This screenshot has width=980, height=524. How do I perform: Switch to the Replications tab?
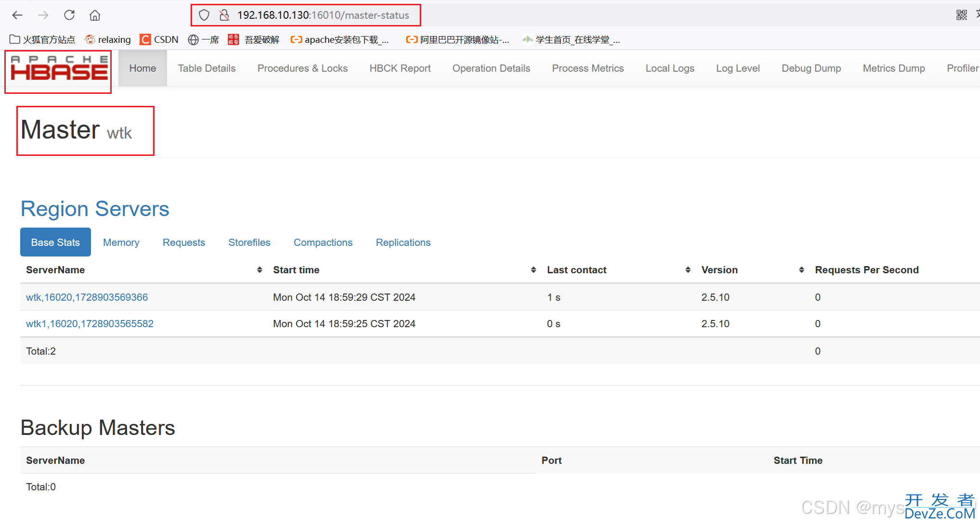pos(403,242)
